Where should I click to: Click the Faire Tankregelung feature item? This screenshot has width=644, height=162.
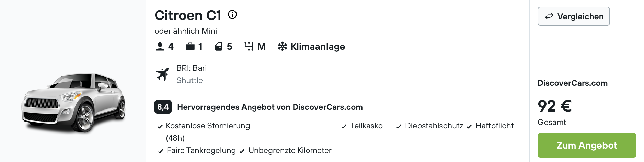click(197, 150)
